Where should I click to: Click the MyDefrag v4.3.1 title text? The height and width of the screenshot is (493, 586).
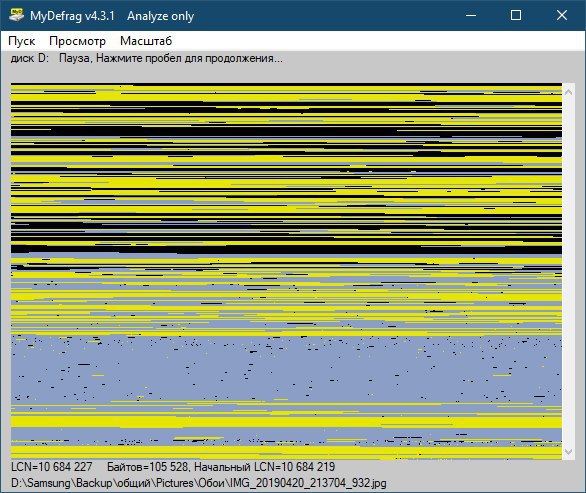click(x=72, y=16)
